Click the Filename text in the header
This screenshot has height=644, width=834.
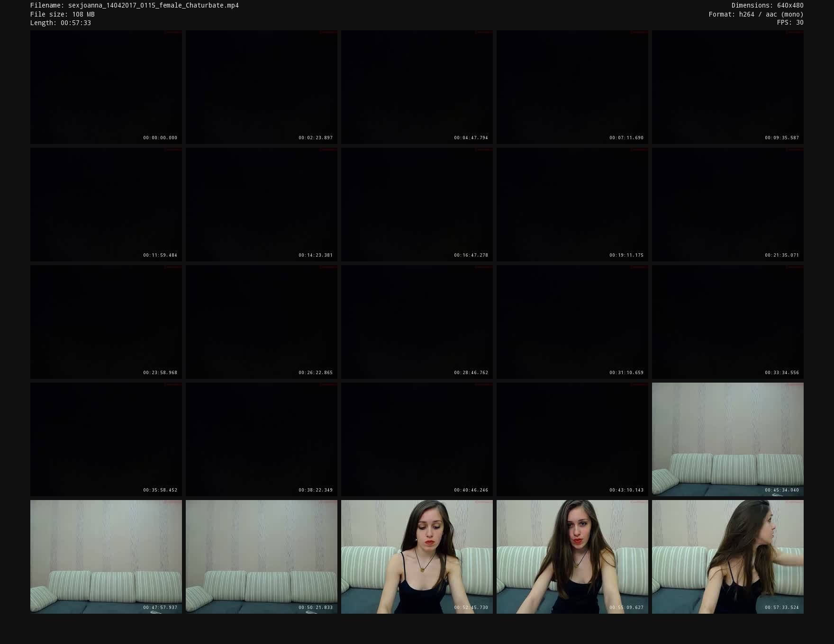click(x=134, y=6)
